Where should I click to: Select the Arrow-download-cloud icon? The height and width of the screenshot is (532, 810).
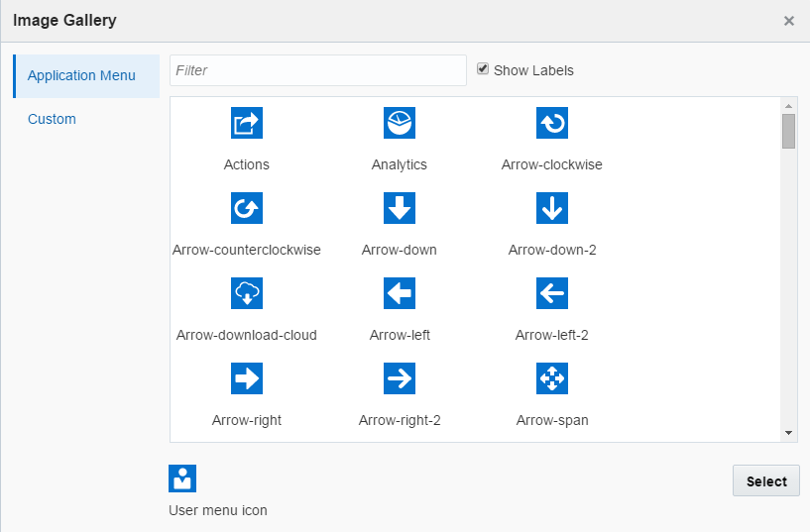[246, 293]
